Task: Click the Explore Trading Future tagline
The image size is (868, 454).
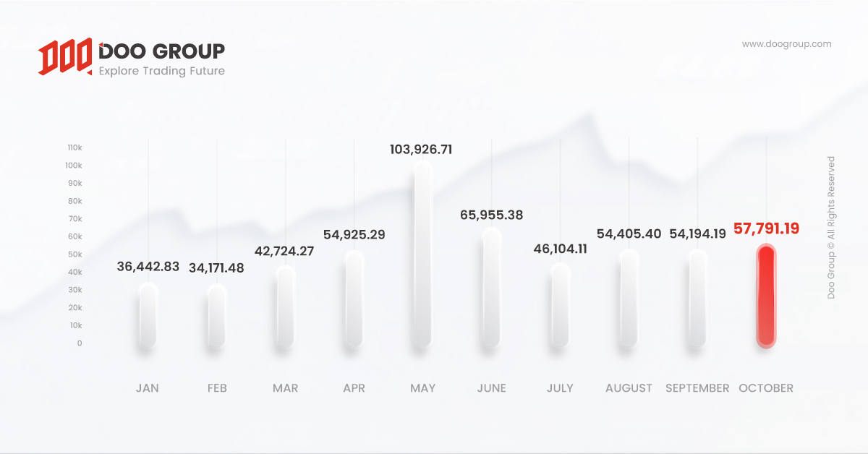Action: [161, 71]
